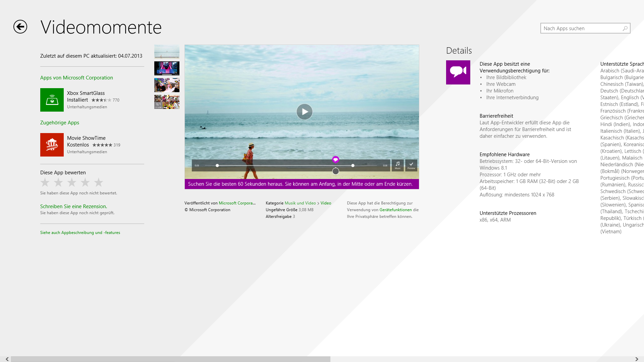Select the first beach screenshot thumbnail
The width and height of the screenshot is (644, 362).
click(167, 52)
